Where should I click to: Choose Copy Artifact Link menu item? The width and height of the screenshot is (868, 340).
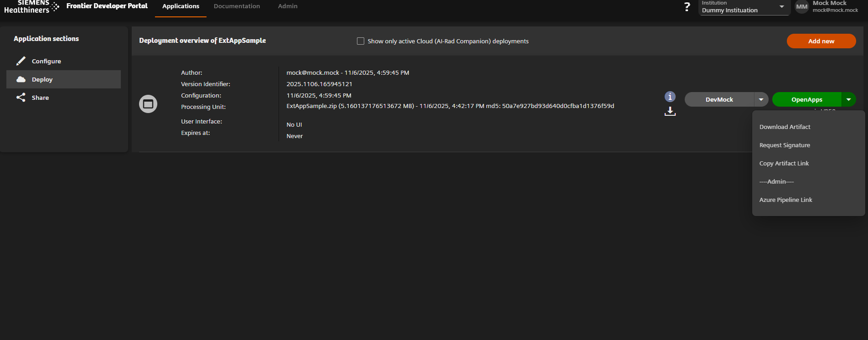tap(784, 164)
